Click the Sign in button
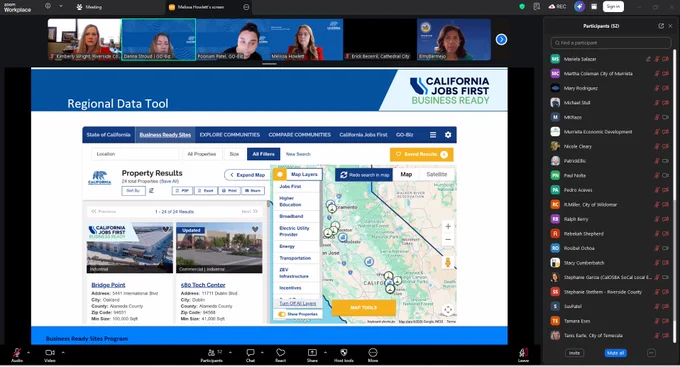 (x=613, y=7)
